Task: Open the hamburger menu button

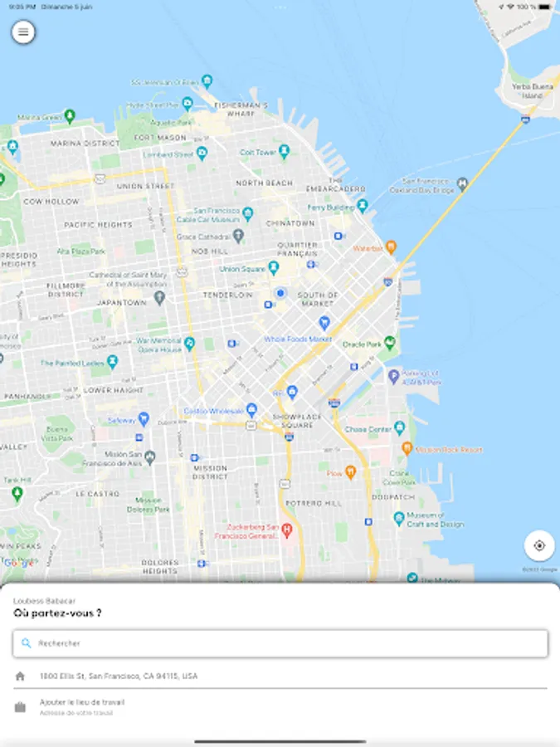Action: click(x=23, y=32)
